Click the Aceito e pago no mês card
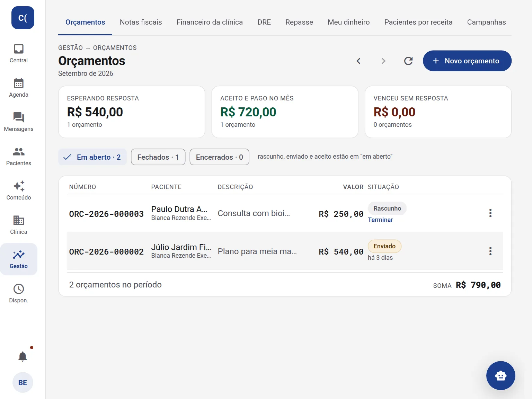 pos(285,112)
